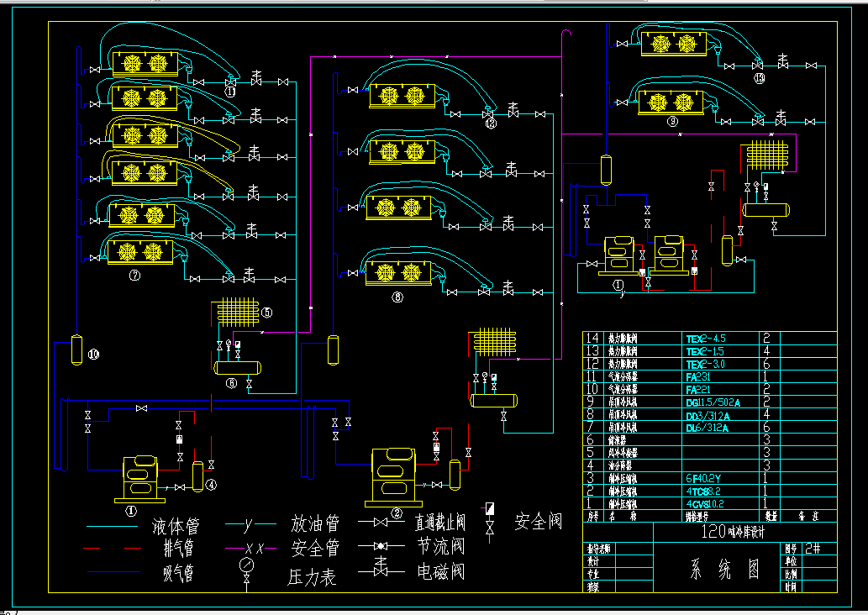Click the '电磁阀' legend text
The image size is (868, 615).
click(441, 570)
